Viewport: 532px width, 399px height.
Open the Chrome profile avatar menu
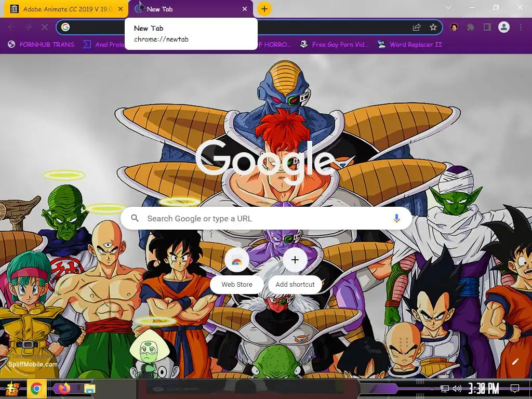tap(504, 27)
